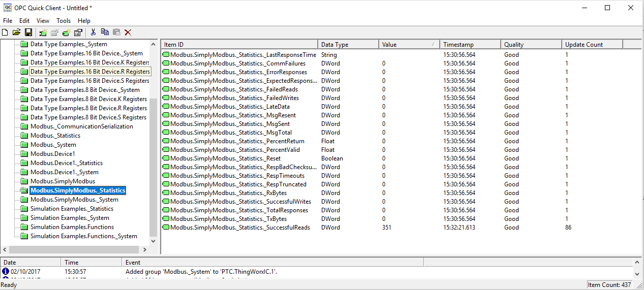The image size is (644, 290).
Task: Select Modbus.SimplyModbus tree group
Action: click(63, 181)
